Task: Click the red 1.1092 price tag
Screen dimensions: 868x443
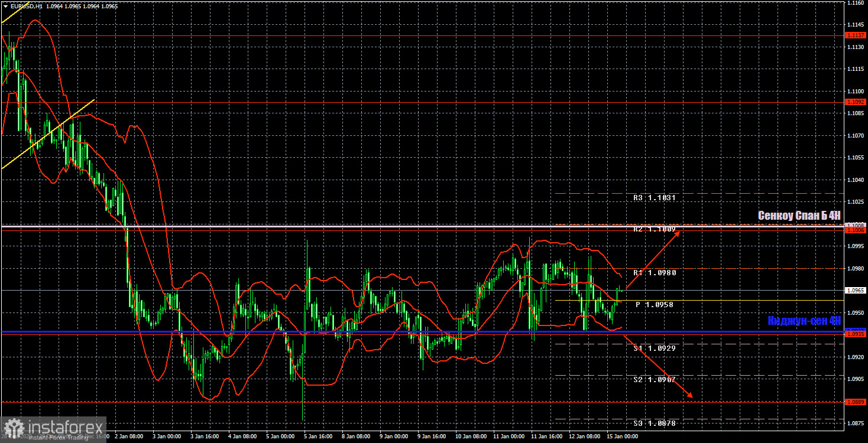Action: (x=856, y=102)
